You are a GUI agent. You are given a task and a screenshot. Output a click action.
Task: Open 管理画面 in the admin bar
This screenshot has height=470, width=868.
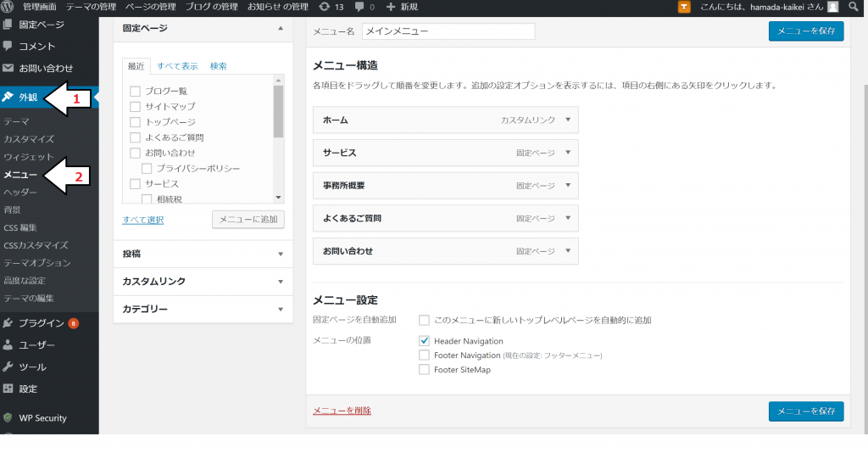click(x=39, y=7)
